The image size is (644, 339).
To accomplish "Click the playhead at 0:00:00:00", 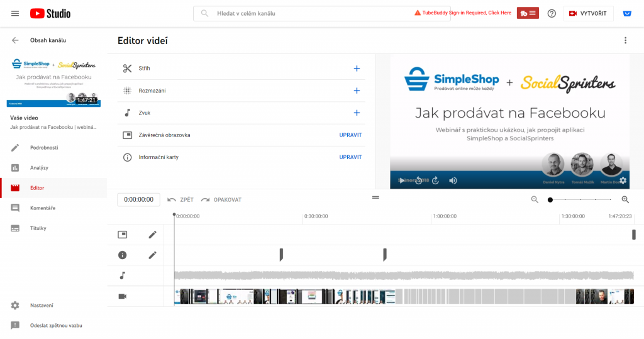I will pyautogui.click(x=174, y=215).
